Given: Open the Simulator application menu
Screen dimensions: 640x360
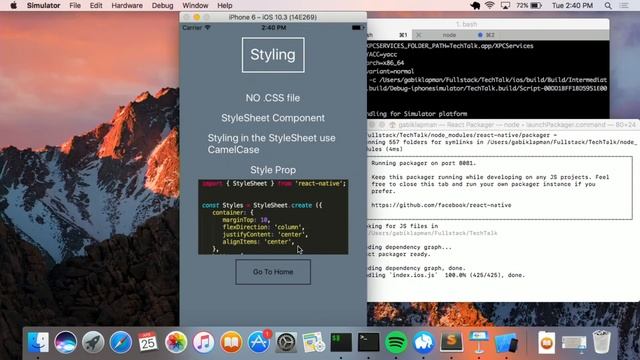Looking at the screenshot, I should (x=43, y=5).
